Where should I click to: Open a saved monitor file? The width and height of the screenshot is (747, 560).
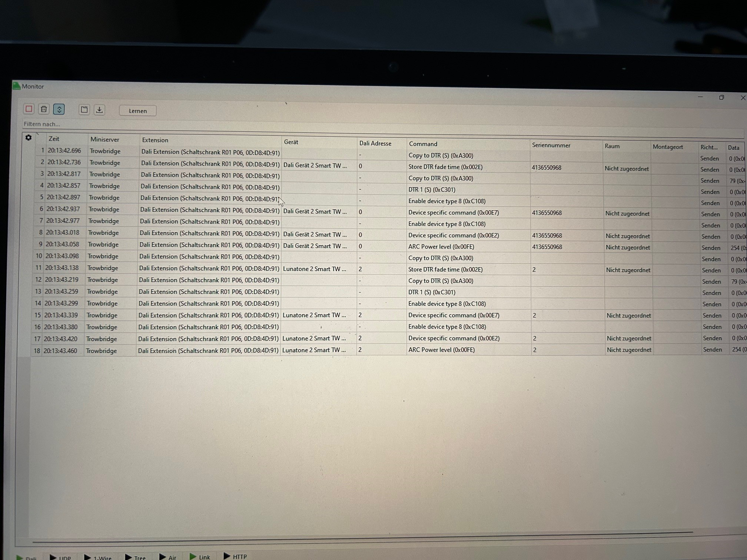(x=84, y=110)
